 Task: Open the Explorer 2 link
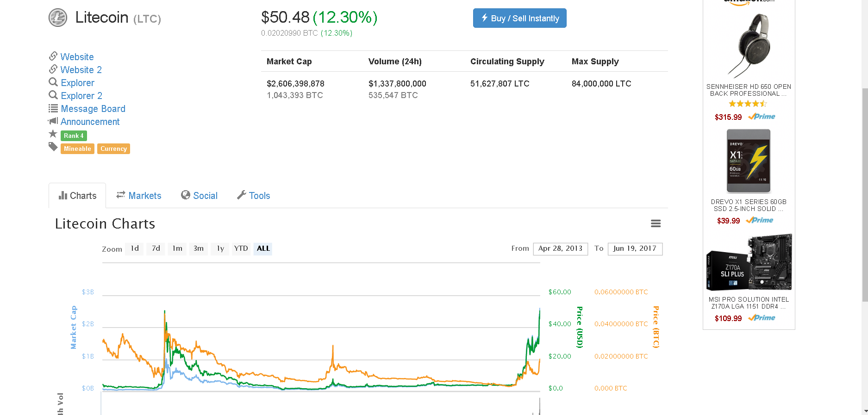tap(81, 96)
